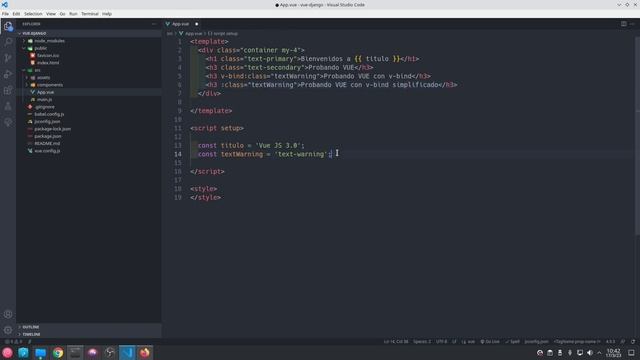Screen dimensions: 640x360
Task: Change the LF end-of-line sequence
Action: pos(454,342)
